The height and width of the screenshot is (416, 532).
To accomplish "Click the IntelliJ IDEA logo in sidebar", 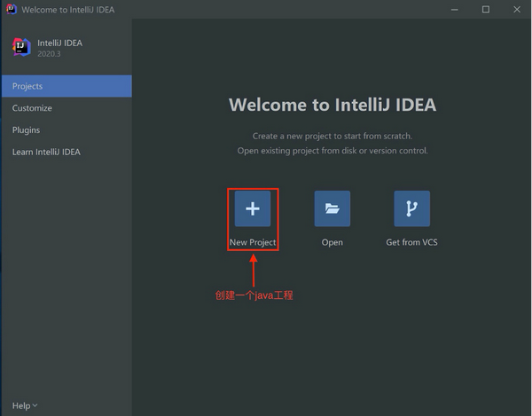I will click(21, 47).
